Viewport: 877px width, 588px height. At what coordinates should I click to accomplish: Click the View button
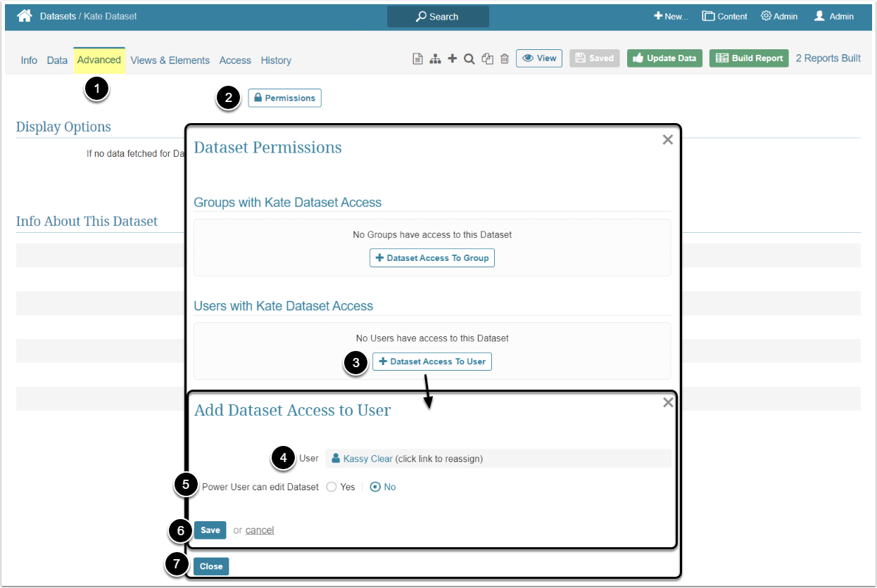(x=539, y=58)
